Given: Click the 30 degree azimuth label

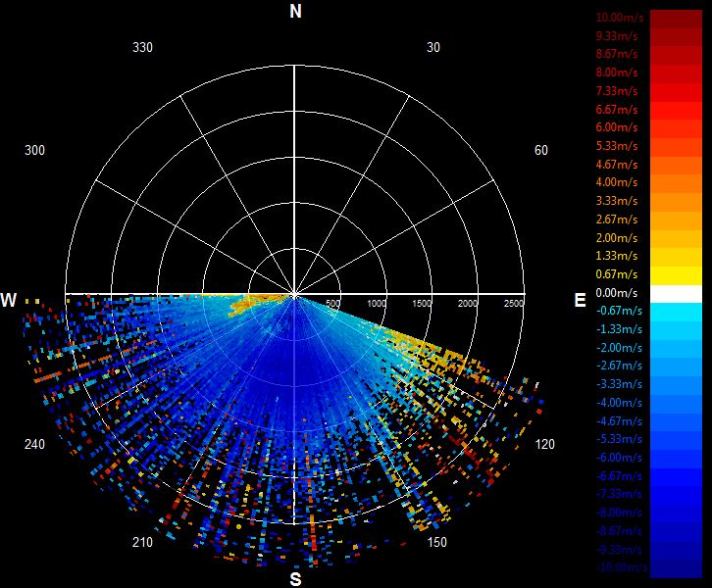Looking at the screenshot, I should click(x=433, y=47).
